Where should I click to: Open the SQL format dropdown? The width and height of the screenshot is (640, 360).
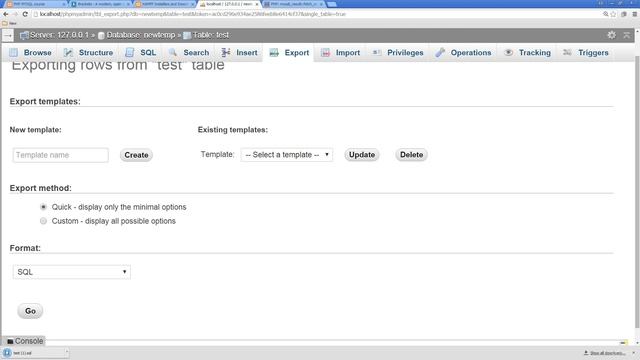pos(72,272)
